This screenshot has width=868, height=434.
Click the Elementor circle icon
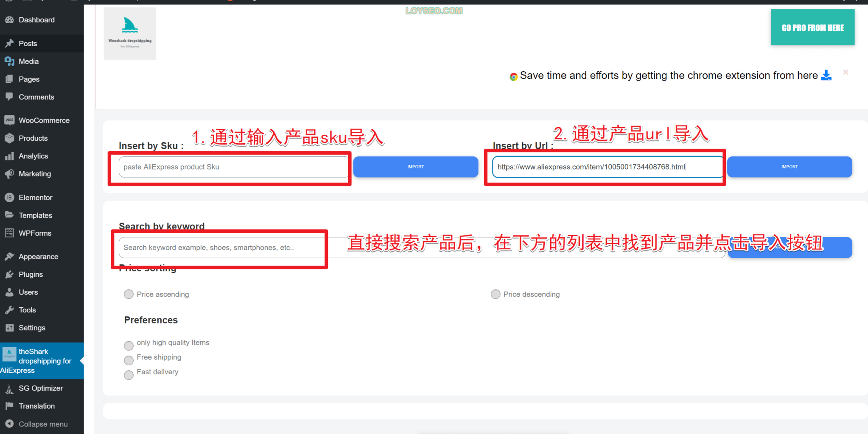pyautogui.click(x=9, y=198)
